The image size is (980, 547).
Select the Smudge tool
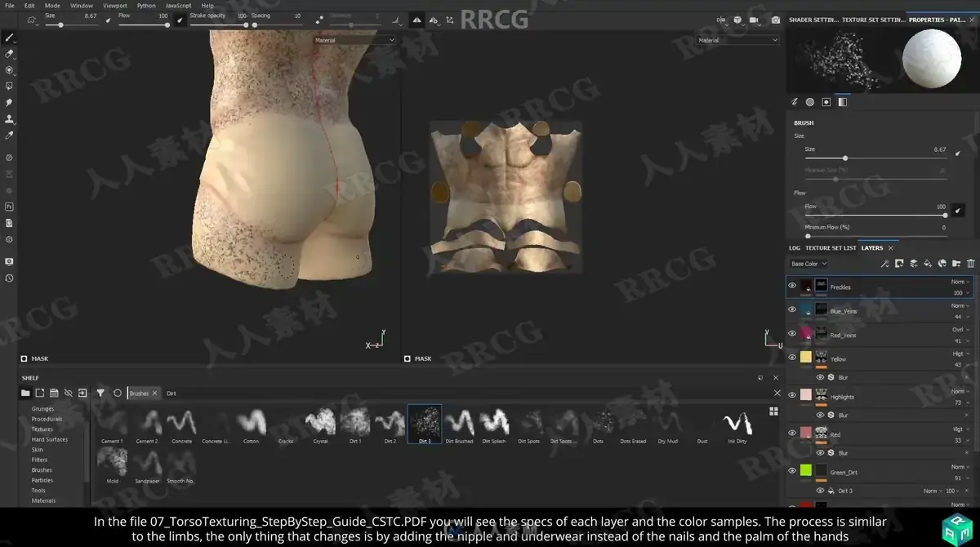[9, 103]
